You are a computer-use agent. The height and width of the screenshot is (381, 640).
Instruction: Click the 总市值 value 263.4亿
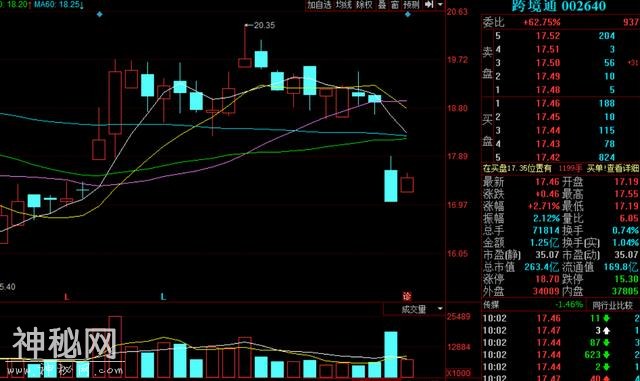(x=542, y=267)
